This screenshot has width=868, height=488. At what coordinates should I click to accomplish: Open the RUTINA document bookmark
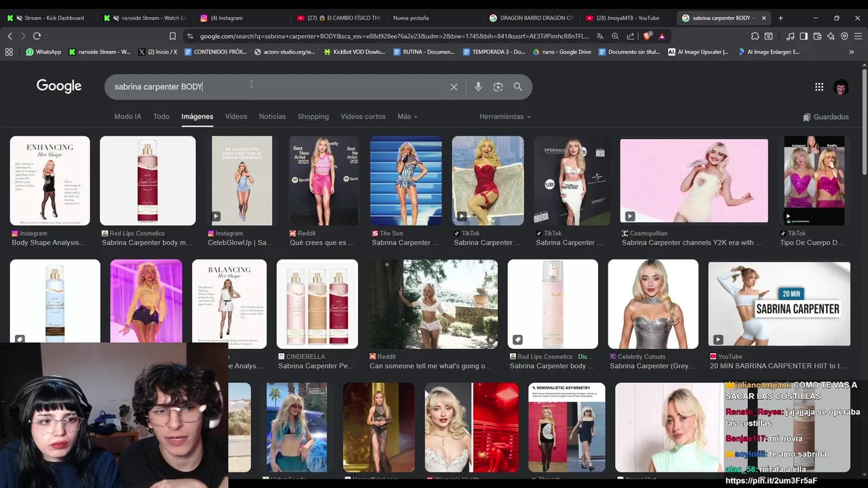click(x=423, y=52)
